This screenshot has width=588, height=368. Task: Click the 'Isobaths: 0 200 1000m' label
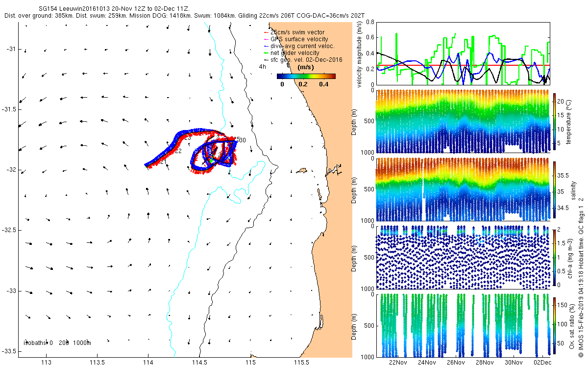coord(57,343)
